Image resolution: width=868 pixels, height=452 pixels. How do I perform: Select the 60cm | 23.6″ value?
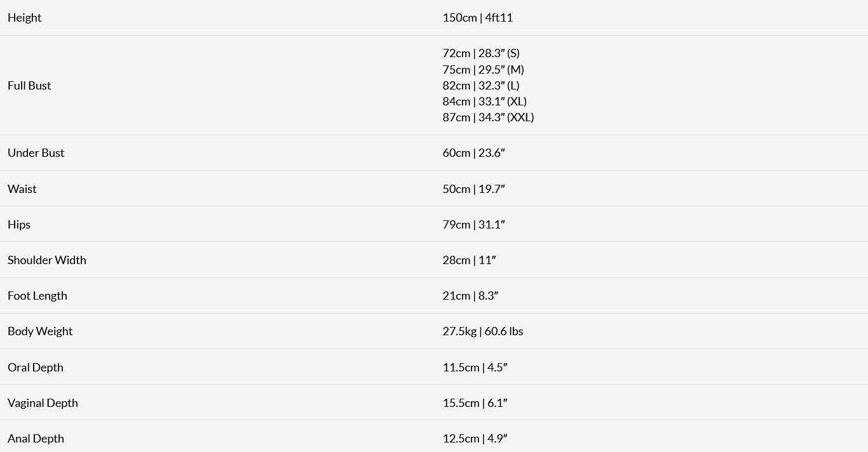473,153
